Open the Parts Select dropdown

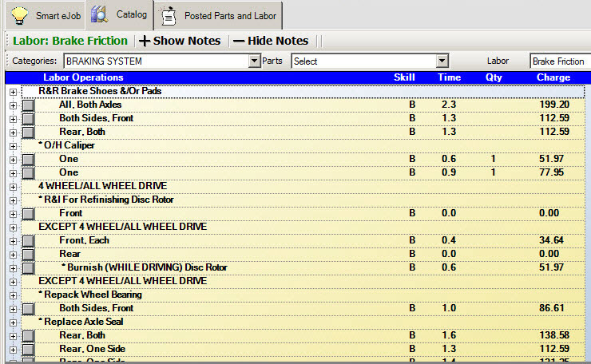[442, 61]
